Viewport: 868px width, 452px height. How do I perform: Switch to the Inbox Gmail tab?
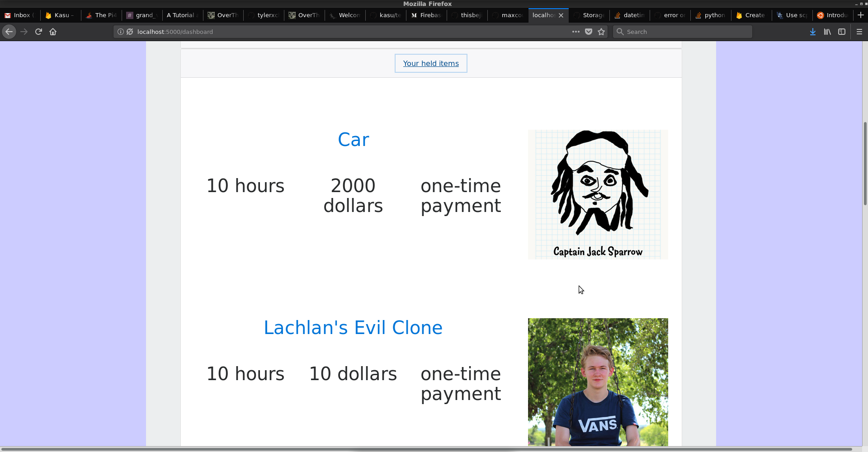[20, 15]
